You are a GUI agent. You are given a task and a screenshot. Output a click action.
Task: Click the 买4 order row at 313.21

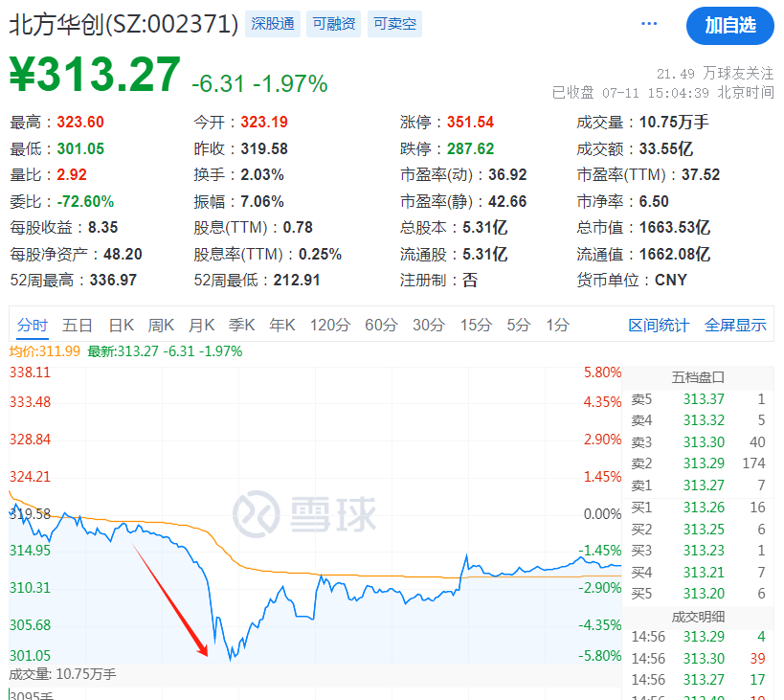(x=698, y=572)
